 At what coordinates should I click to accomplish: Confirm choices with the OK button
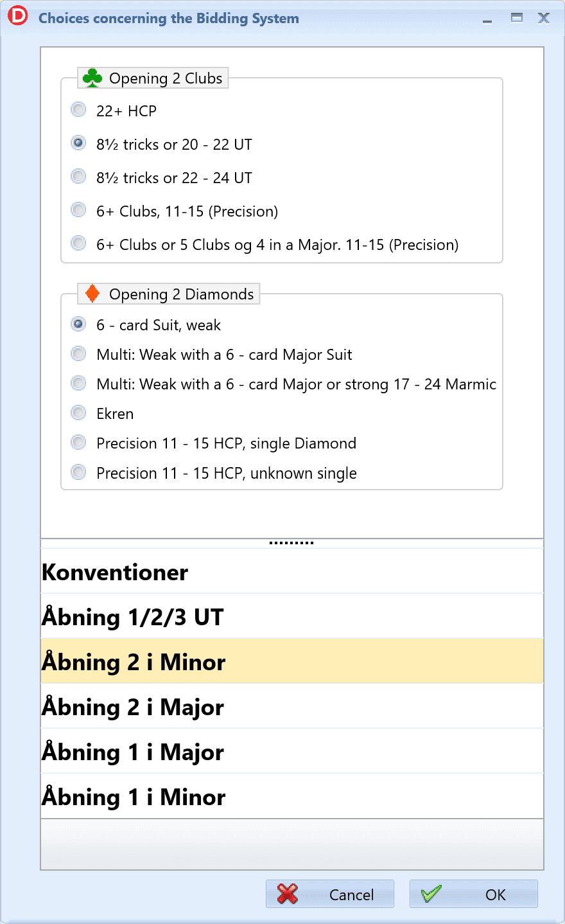point(474,894)
